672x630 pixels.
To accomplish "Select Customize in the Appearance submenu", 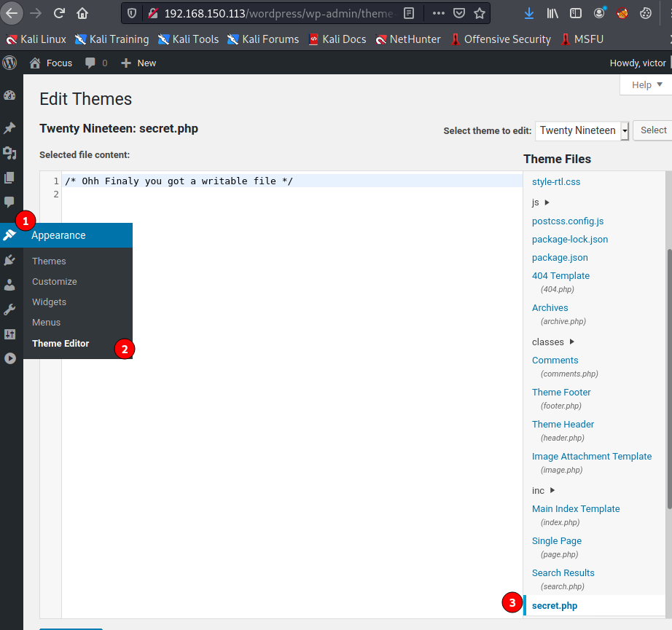I will coord(55,282).
